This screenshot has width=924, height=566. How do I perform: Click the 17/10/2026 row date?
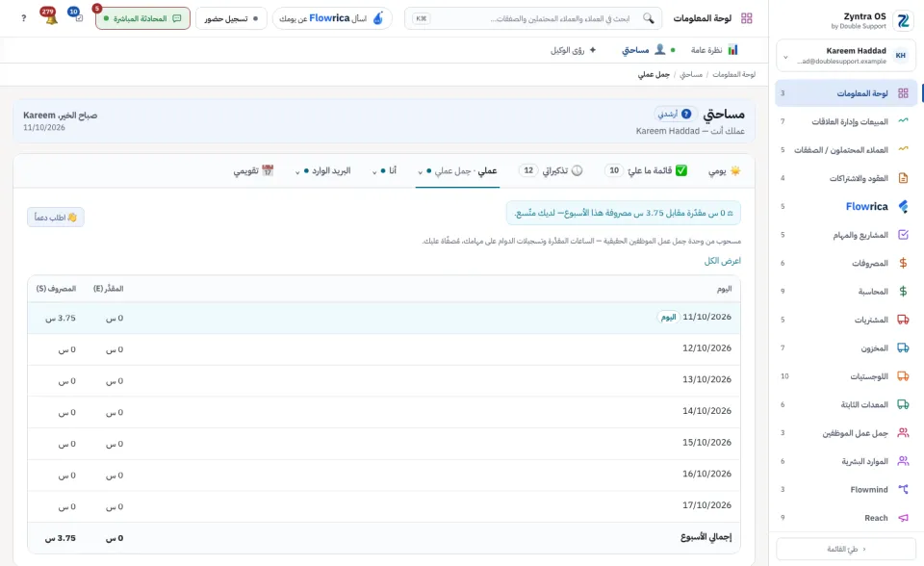click(x=706, y=504)
